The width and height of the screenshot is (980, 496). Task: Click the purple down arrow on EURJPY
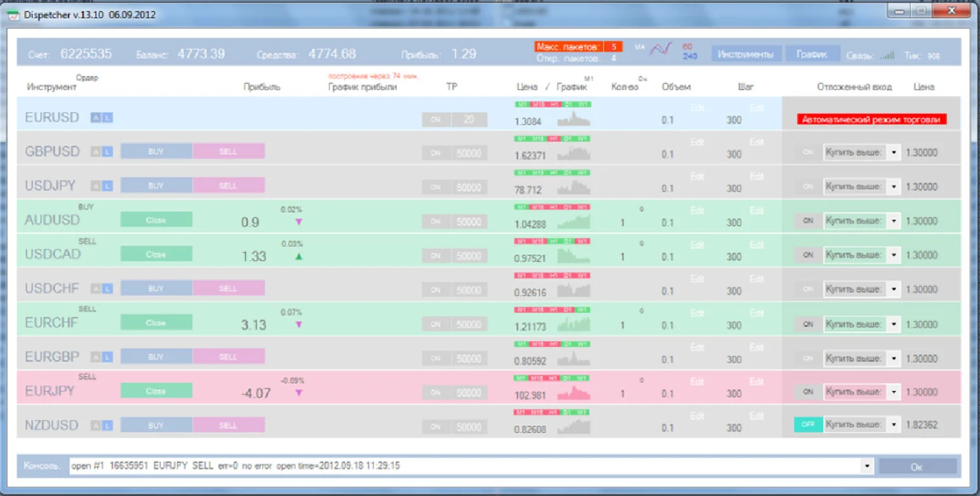tap(299, 393)
